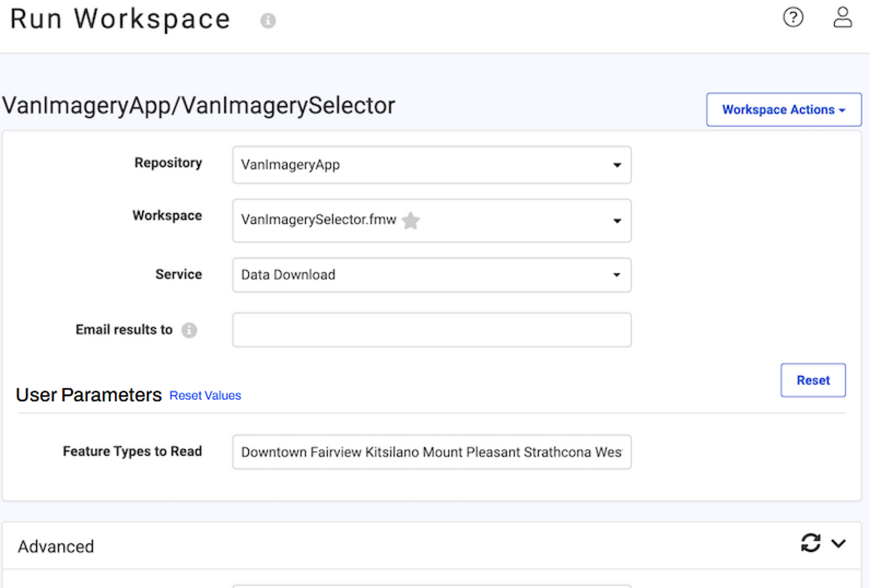Open the Service dropdown showing Data Download

click(432, 275)
